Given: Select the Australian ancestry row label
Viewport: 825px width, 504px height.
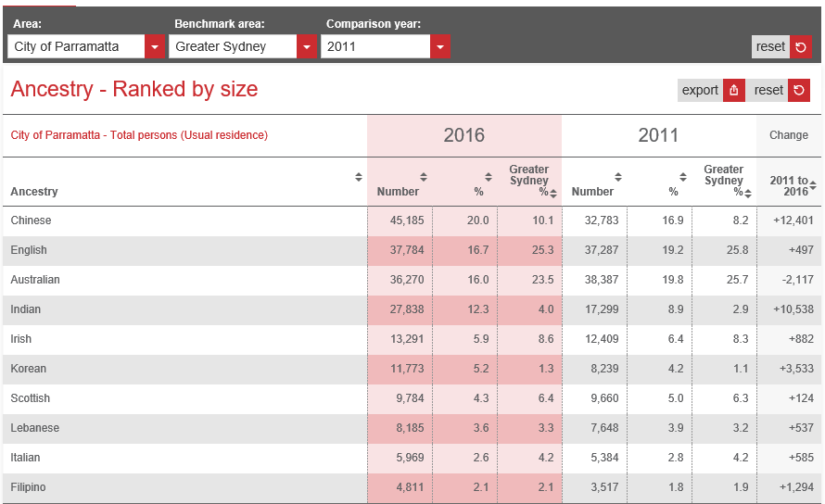Looking at the screenshot, I should coord(35,280).
